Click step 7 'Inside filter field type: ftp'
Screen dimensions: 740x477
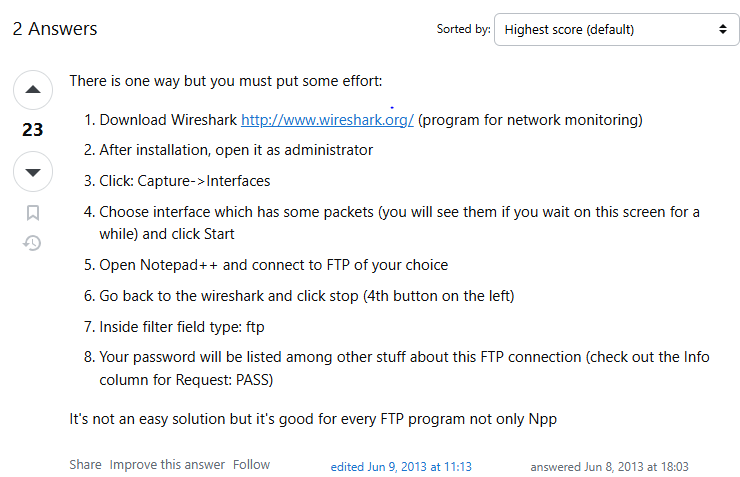(182, 326)
